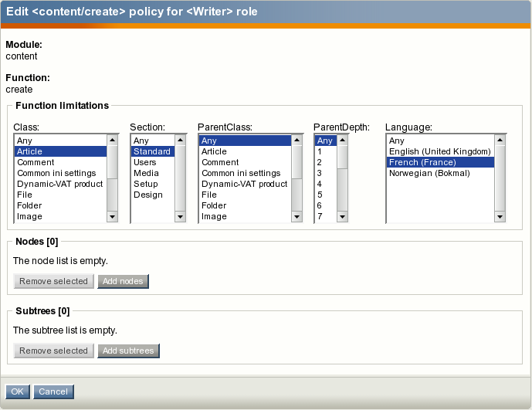
Task: Select depth 4 in the ParentDepth list
Action: [326, 184]
